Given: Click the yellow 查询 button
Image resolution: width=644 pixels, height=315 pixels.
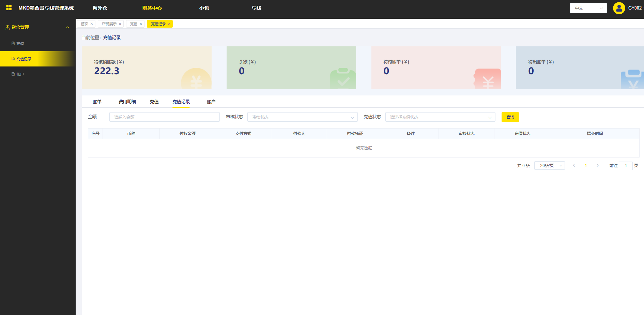Looking at the screenshot, I should pos(510,117).
